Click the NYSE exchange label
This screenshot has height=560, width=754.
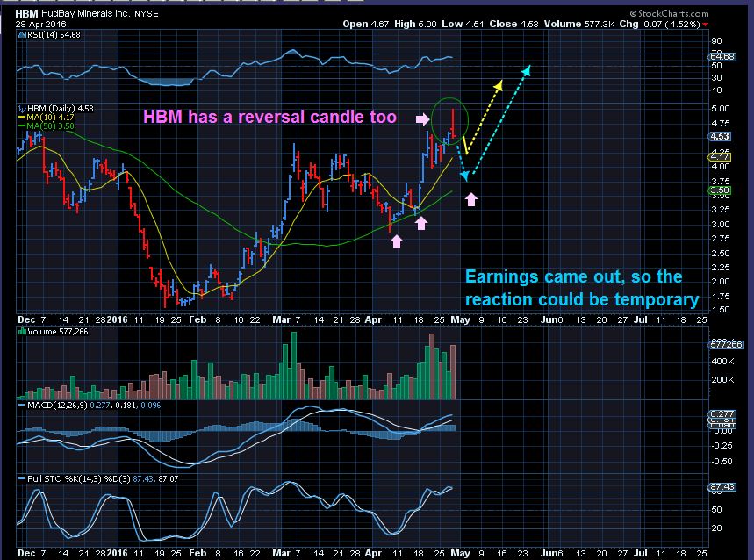click(x=147, y=14)
